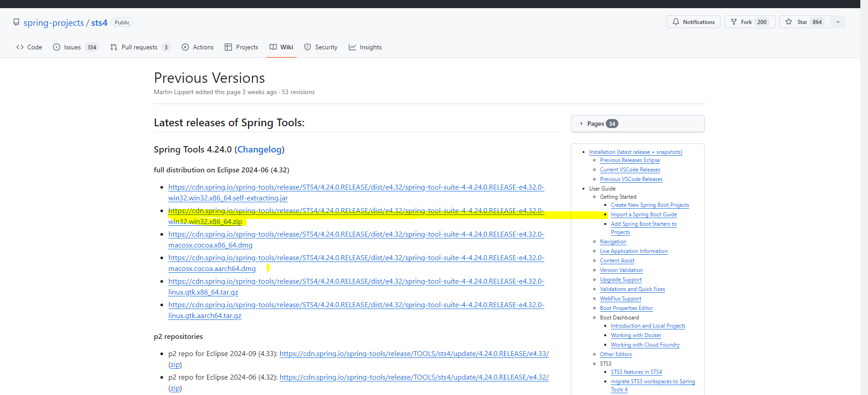
Task: Click the zip link for Eclipse 2024-06
Action: pos(175,388)
